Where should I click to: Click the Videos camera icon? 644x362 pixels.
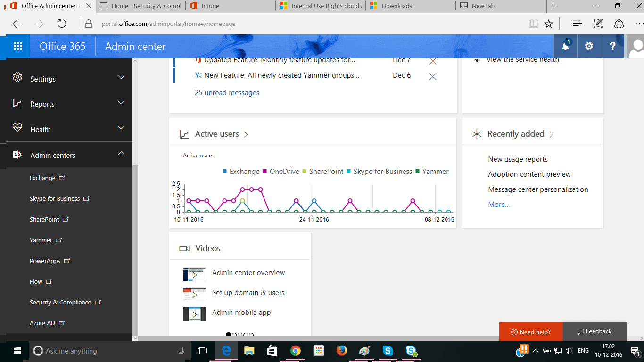[x=184, y=248]
